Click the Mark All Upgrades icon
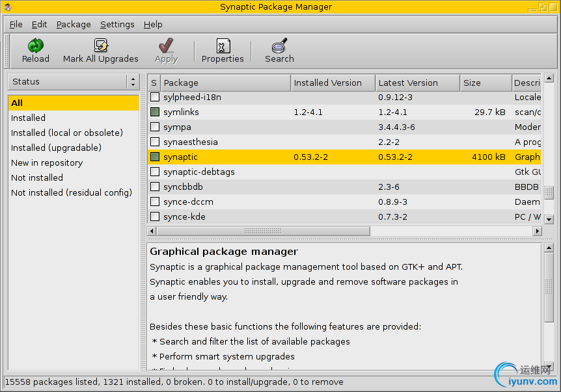The width and height of the screenshot is (561, 392). [x=100, y=46]
